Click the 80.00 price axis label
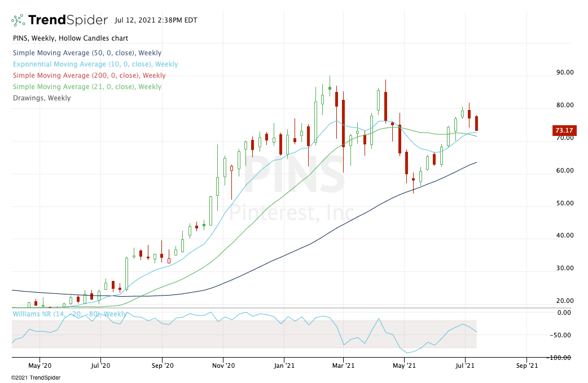Screen dimensions: 588x383 tap(565, 105)
